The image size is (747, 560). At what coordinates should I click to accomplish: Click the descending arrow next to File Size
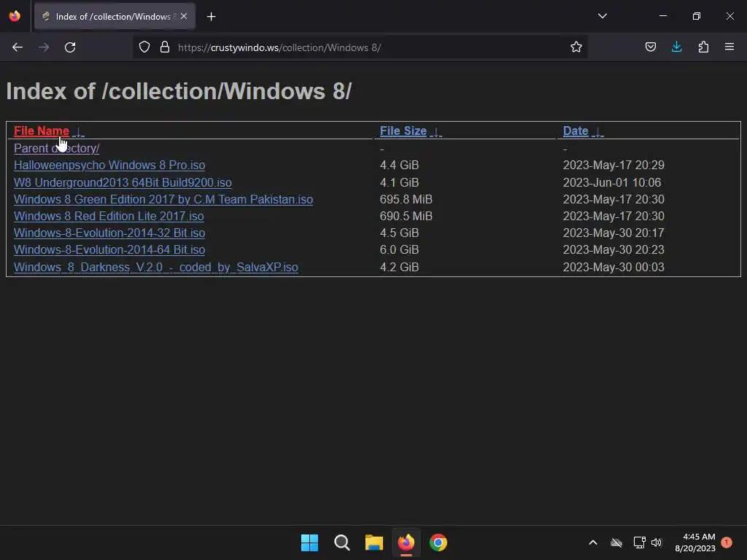(x=436, y=132)
